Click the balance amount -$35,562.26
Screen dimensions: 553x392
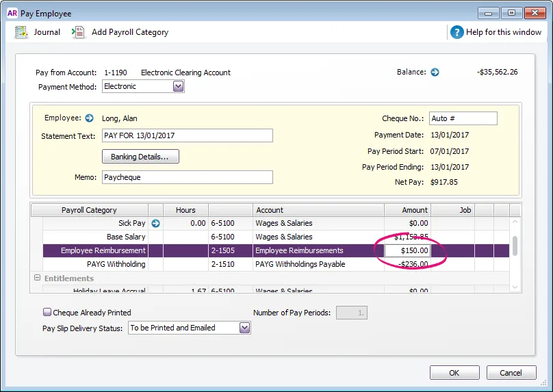[x=498, y=72]
